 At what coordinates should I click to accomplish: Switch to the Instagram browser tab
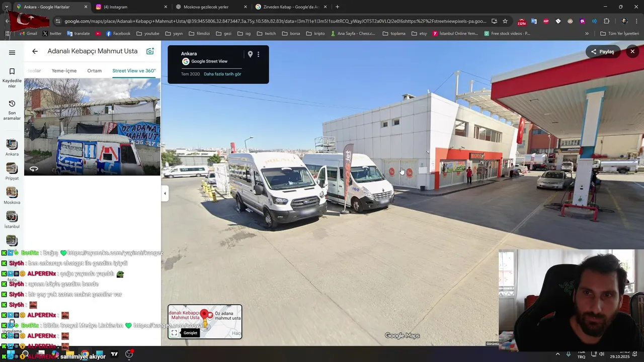point(131,7)
